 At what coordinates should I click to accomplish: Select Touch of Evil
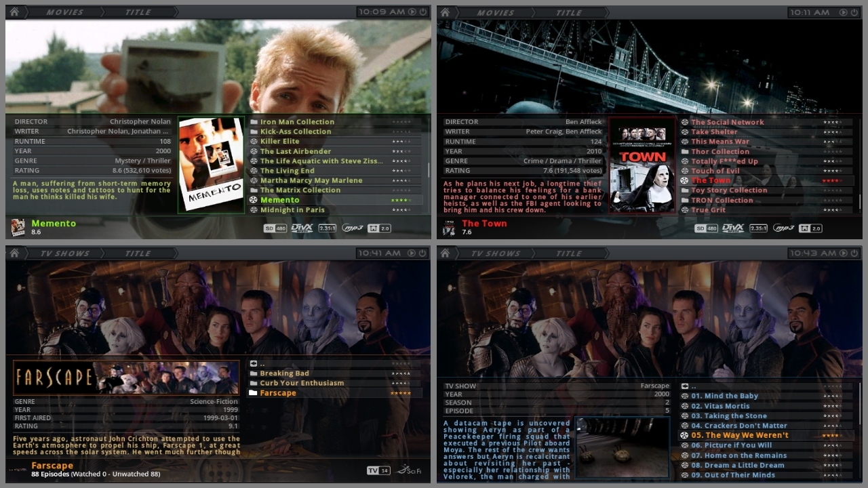(x=766, y=171)
